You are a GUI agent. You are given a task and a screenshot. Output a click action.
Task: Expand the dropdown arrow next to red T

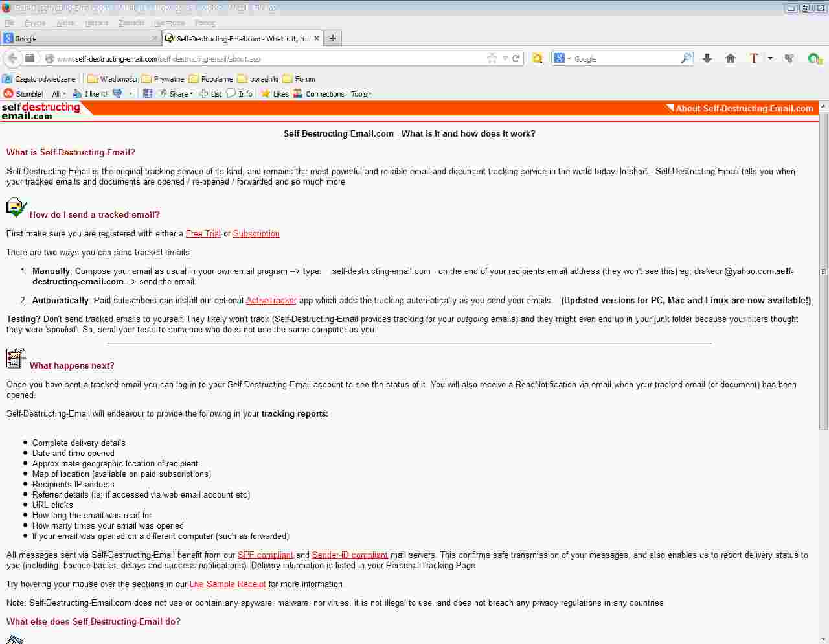coord(770,58)
